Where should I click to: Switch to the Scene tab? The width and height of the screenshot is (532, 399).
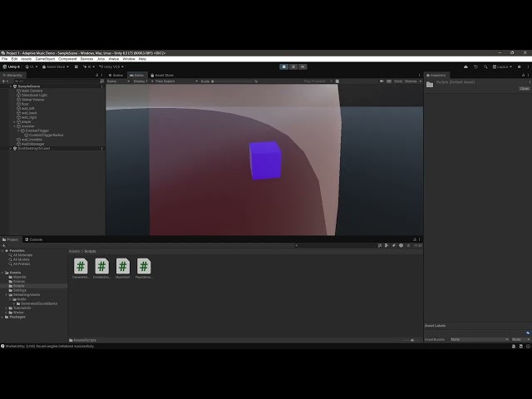tap(116, 76)
